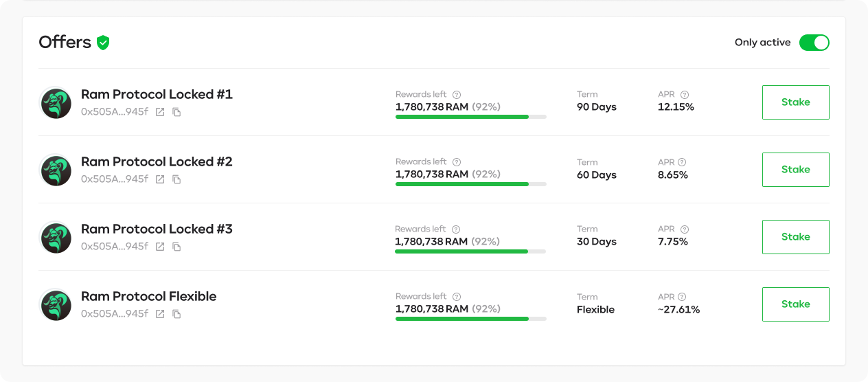Copy Ram Protocol Flexible contract address
868x382 pixels.
click(x=176, y=314)
